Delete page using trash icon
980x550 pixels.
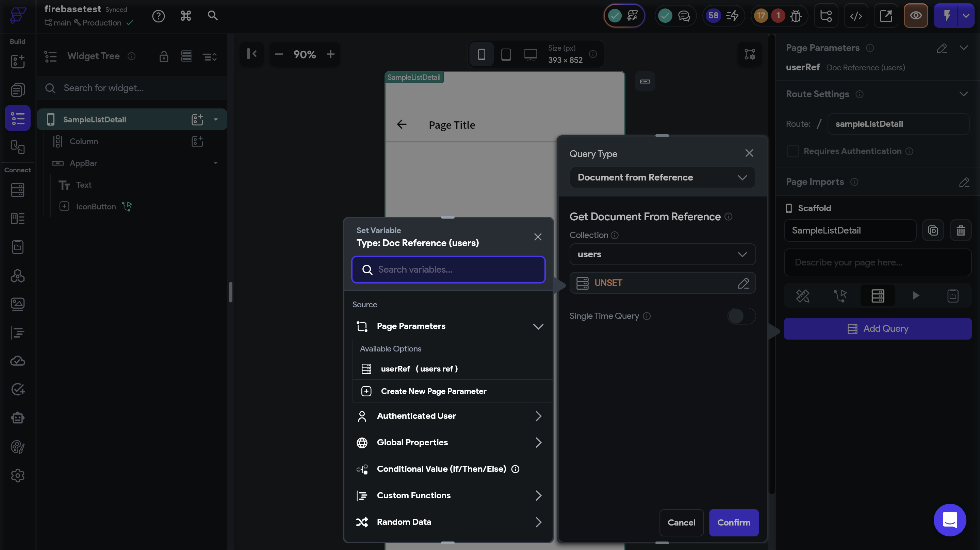point(961,230)
